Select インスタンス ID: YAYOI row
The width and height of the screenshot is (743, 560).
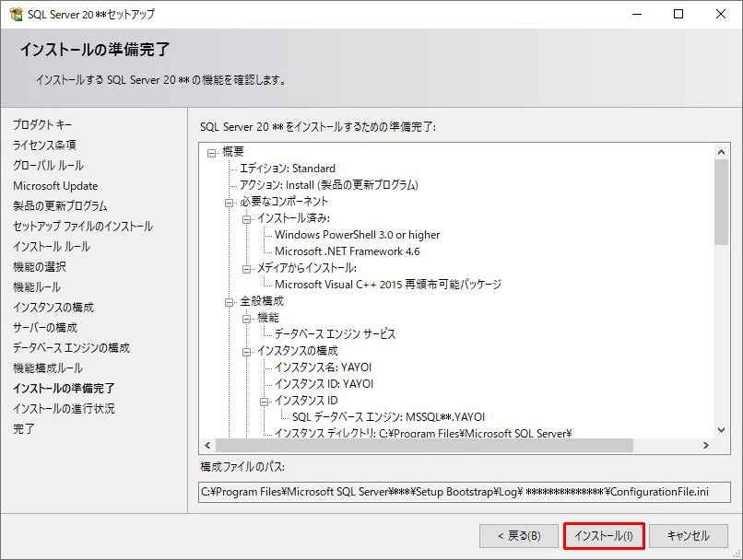(x=324, y=384)
